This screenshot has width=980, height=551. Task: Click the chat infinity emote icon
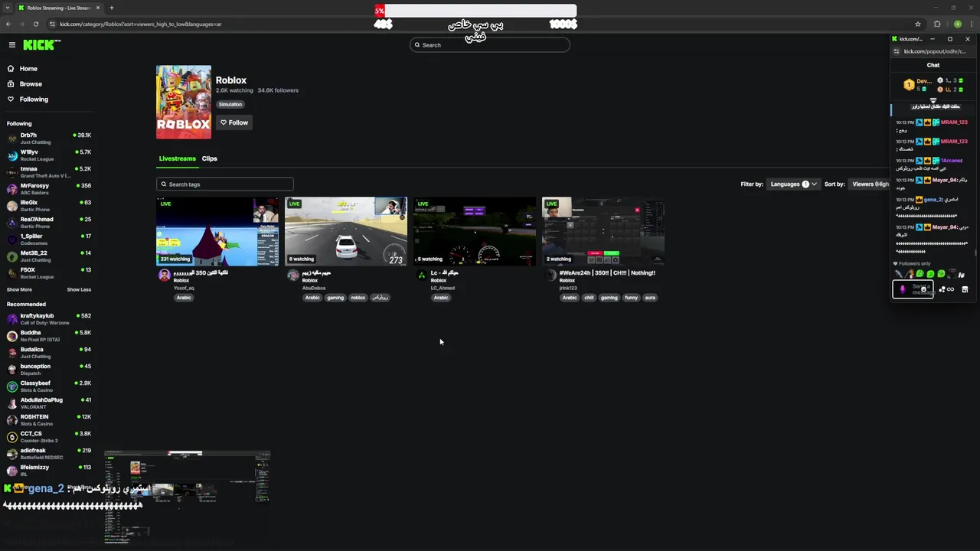coord(951,289)
